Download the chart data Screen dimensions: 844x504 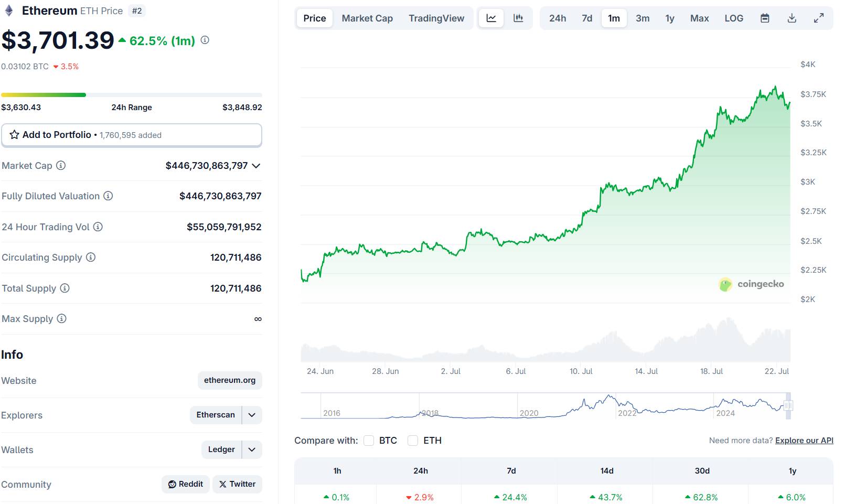click(792, 18)
